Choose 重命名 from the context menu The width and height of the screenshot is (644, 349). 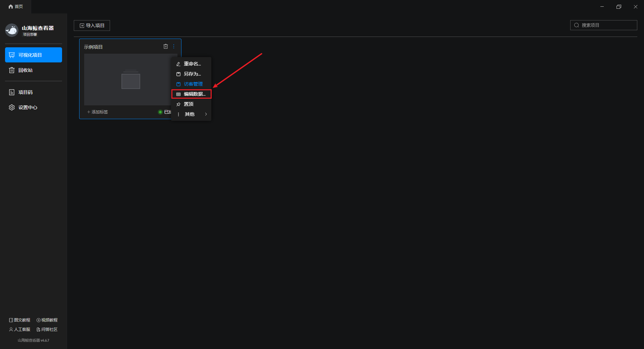(191, 64)
